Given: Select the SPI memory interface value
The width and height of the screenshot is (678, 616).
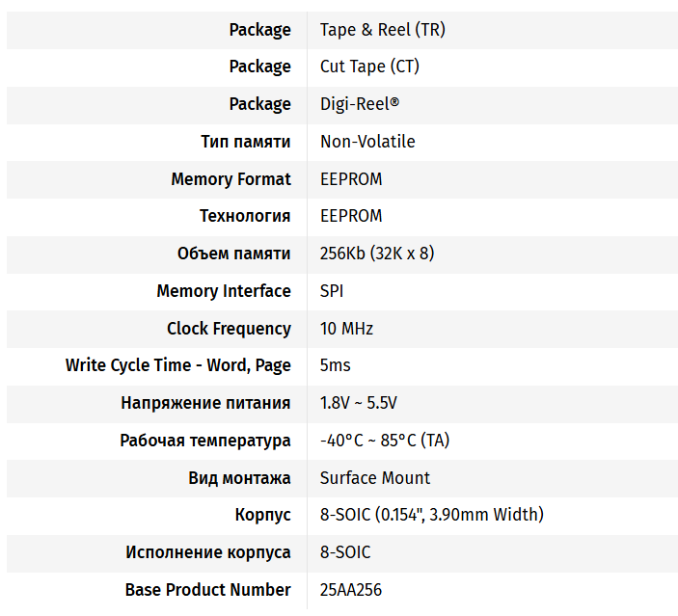Looking at the screenshot, I should [332, 291].
